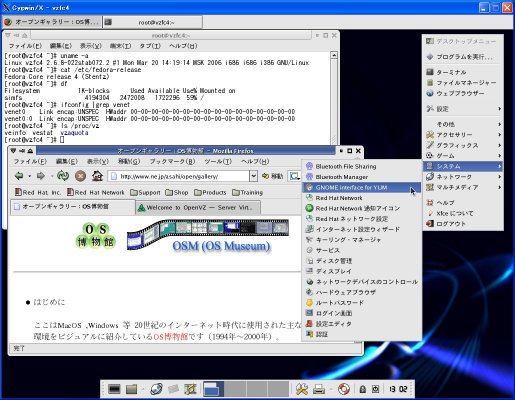This screenshot has width=515, height=400.
Task: Open terminal 端末(T) menu
Action: click(120, 46)
